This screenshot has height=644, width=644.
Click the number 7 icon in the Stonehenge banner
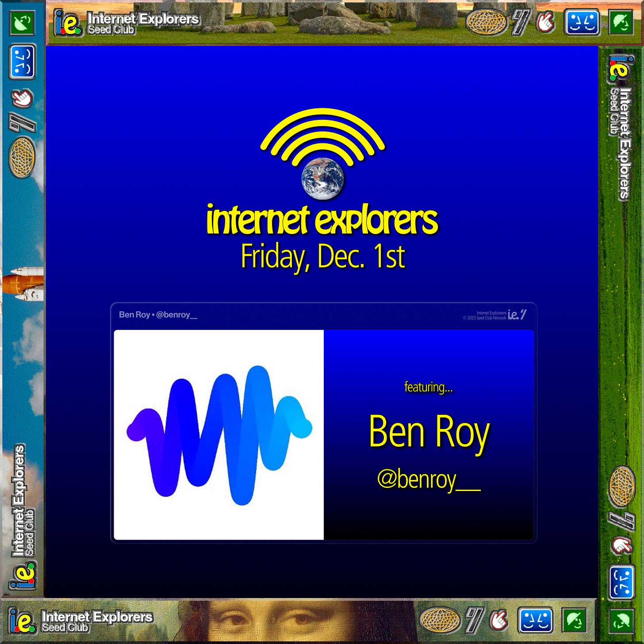tap(521, 22)
